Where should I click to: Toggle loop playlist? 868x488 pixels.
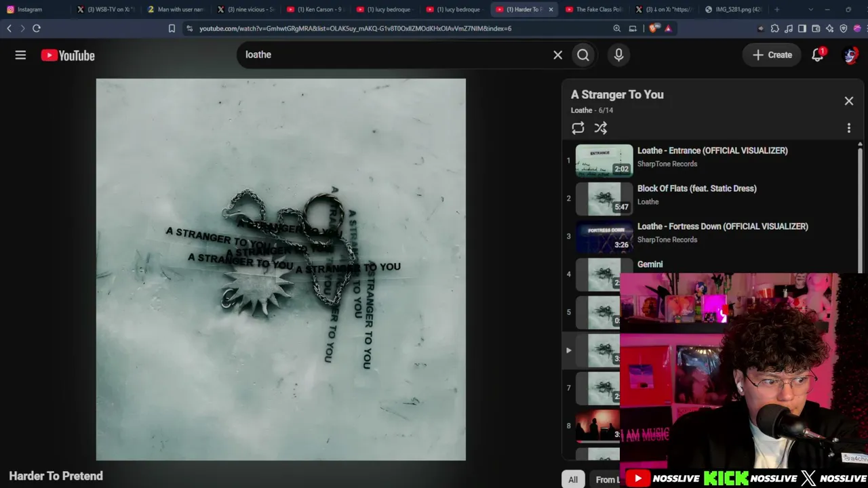click(578, 128)
